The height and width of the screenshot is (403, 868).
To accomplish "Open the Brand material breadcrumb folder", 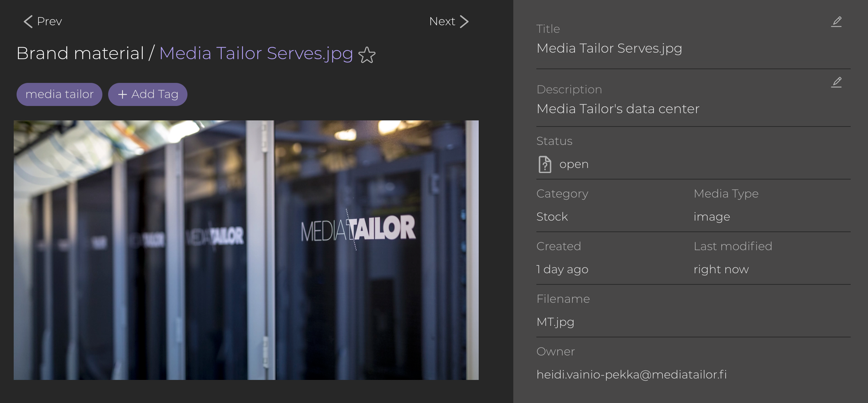I will click(80, 53).
